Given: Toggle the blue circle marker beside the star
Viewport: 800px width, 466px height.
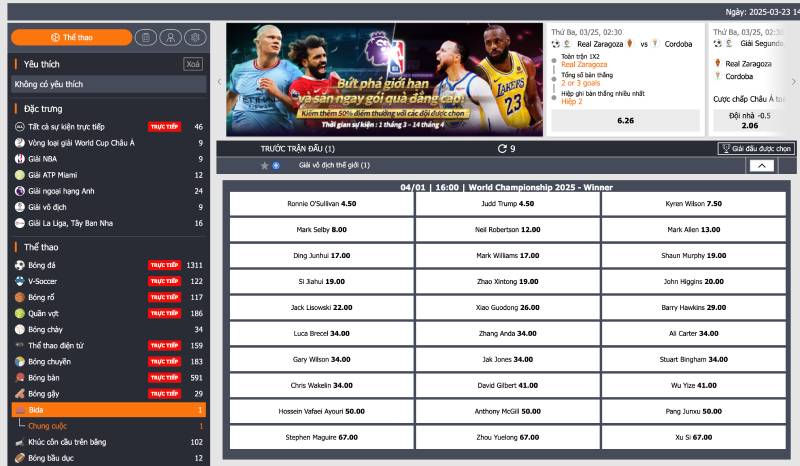Looking at the screenshot, I should (x=276, y=165).
